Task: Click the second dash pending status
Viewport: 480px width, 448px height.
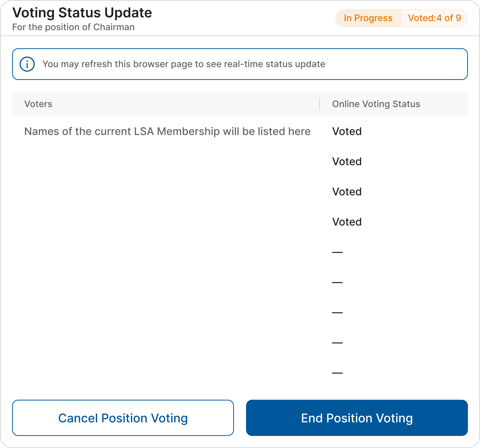Action: coord(337,282)
